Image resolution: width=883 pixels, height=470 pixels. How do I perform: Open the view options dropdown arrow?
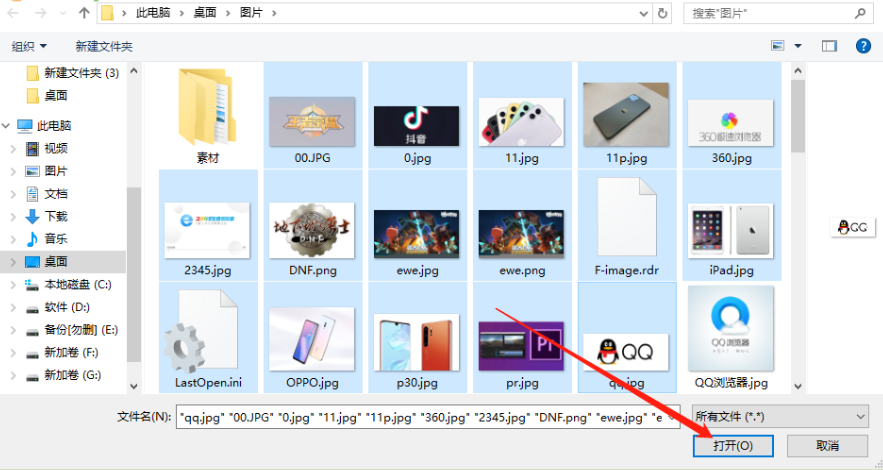[798, 46]
